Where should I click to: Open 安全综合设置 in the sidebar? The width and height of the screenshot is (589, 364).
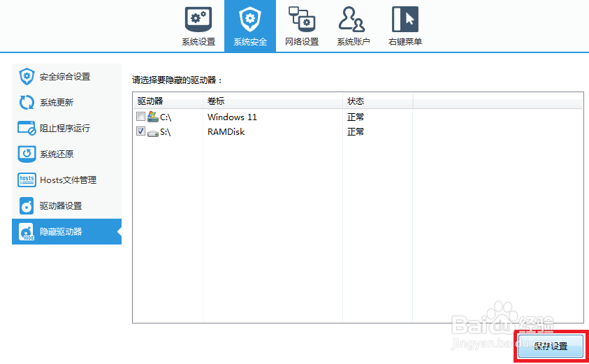coord(67,77)
